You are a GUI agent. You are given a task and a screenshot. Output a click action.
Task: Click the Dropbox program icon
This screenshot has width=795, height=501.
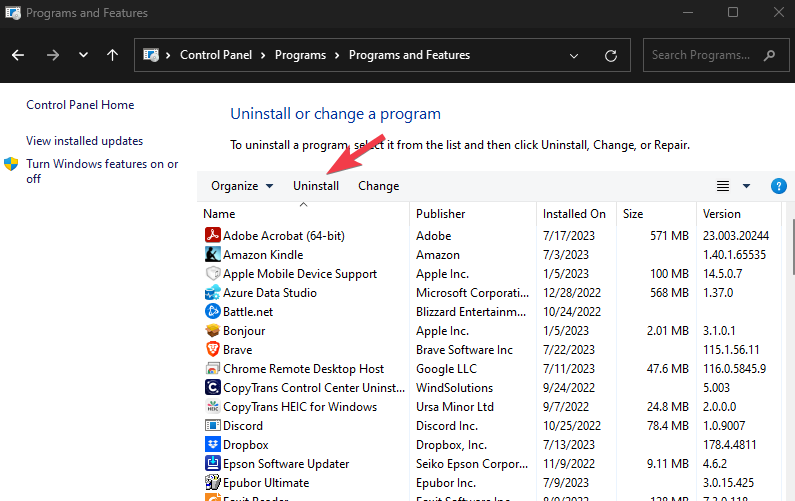click(212, 444)
